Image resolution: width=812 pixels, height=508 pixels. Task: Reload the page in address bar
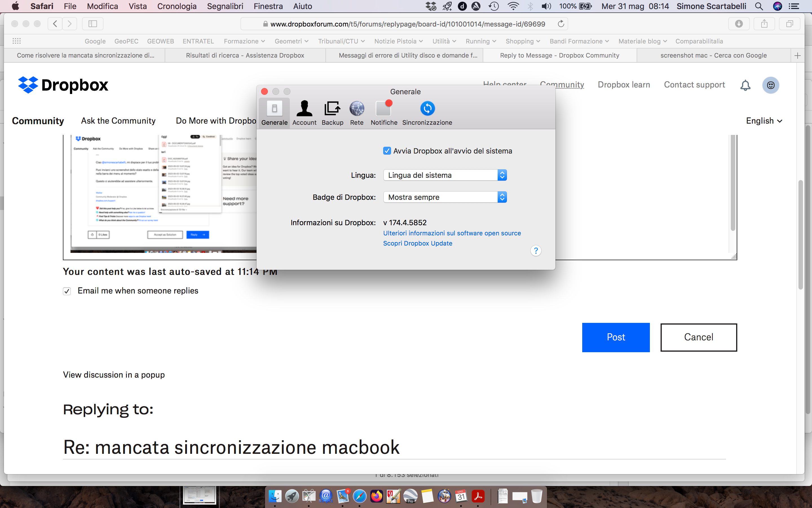[561, 24]
